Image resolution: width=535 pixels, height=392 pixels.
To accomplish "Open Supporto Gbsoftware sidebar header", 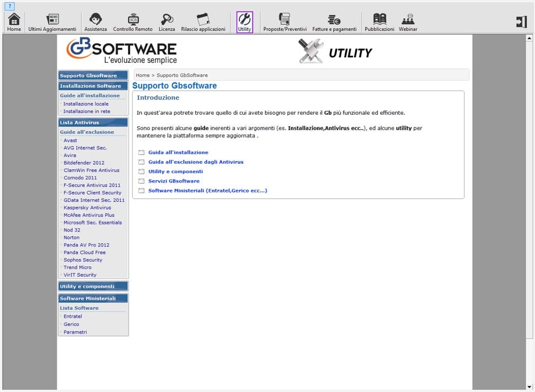I will (x=93, y=76).
